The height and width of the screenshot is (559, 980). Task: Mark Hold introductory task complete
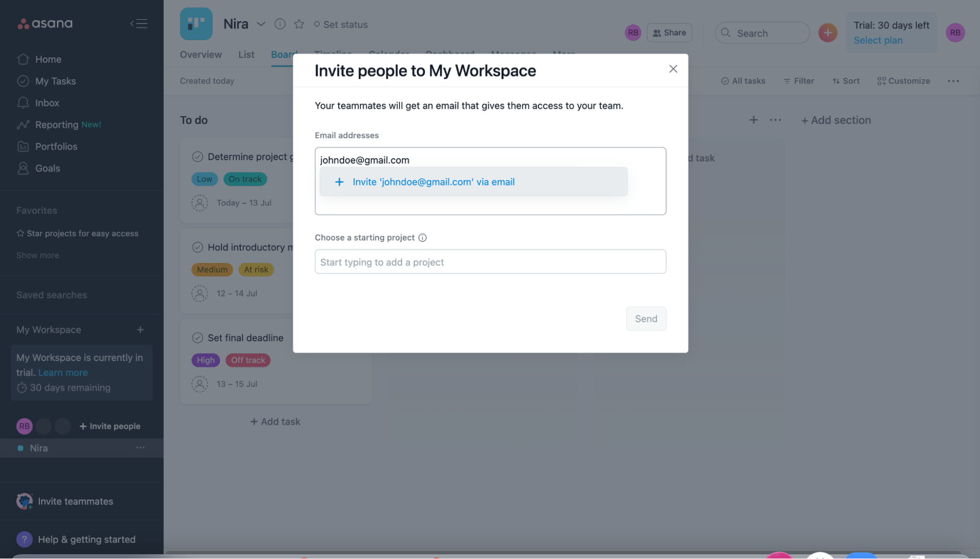(x=198, y=247)
